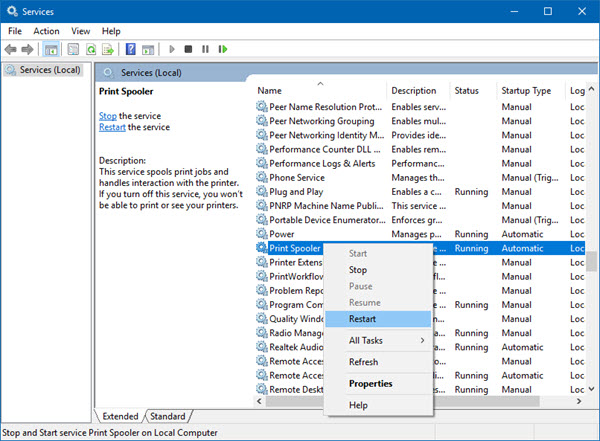Image resolution: width=600 pixels, height=441 pixels.
Task: Switch to the Standard tab
Action: click(x=168, y=416)
